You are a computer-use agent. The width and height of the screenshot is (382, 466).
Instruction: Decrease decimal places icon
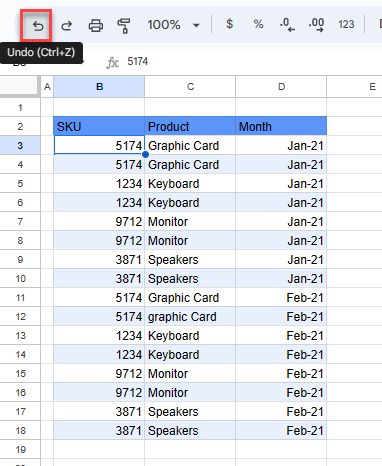(x=287, y=25)
